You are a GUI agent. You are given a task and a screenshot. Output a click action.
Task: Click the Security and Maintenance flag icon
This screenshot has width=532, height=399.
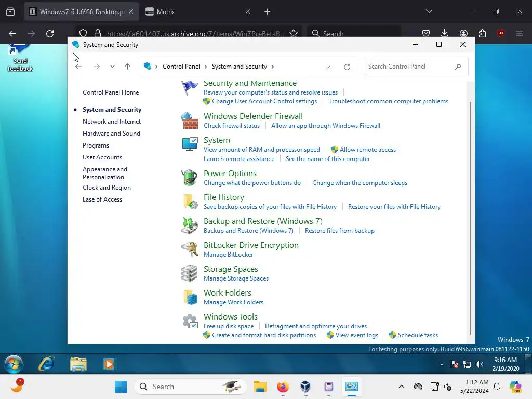189,88
